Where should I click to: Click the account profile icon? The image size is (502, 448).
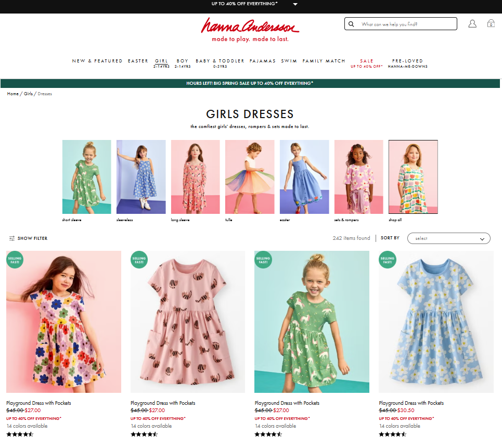pyautogui.click(x=472, y=24)
